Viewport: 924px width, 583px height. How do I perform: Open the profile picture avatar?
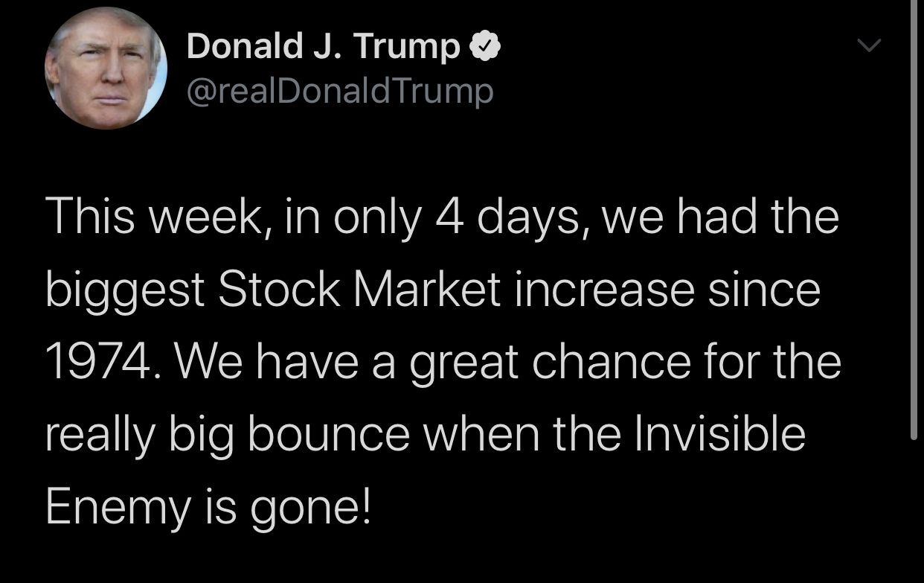[106, 69]
